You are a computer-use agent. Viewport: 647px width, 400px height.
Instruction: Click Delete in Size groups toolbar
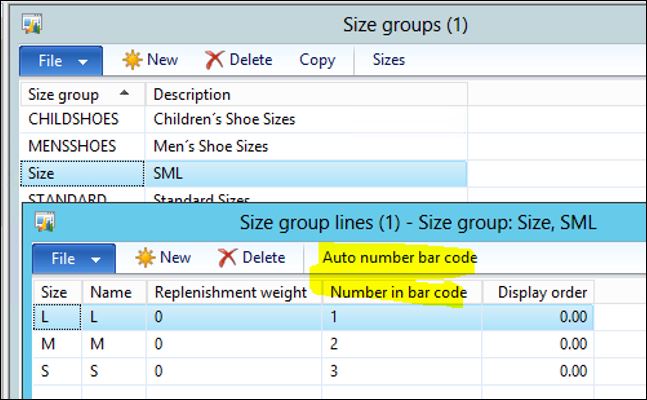coord(239,60)
